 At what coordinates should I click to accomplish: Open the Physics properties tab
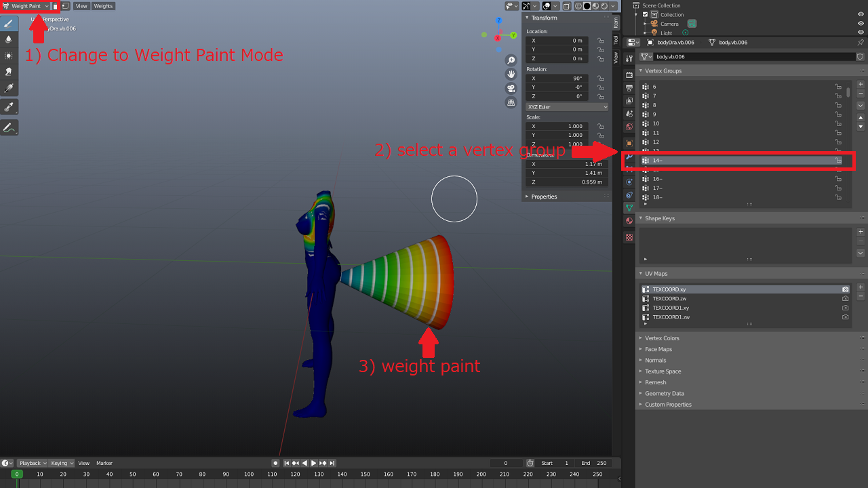click(x=629, y=182)
